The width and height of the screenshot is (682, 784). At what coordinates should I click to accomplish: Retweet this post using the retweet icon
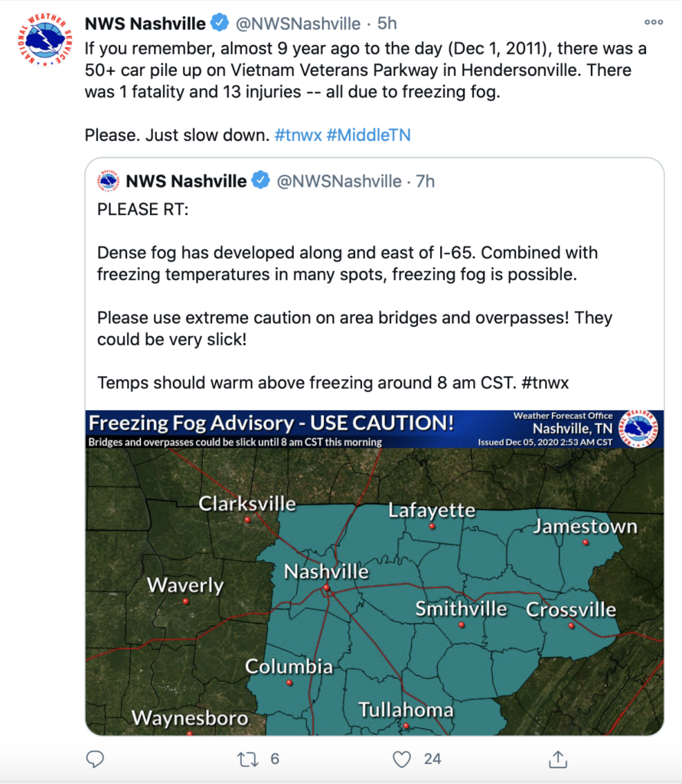(x=247, y=759)
